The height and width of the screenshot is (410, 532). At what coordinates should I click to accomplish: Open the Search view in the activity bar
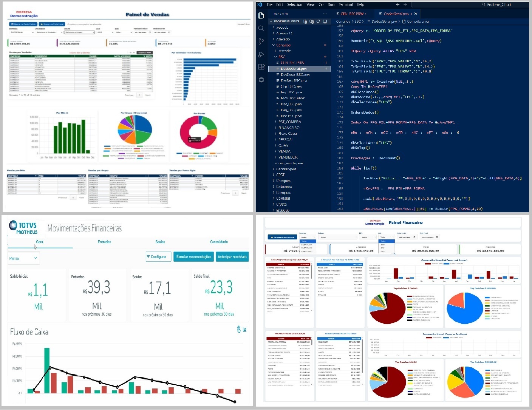click(x=261, y=28)
